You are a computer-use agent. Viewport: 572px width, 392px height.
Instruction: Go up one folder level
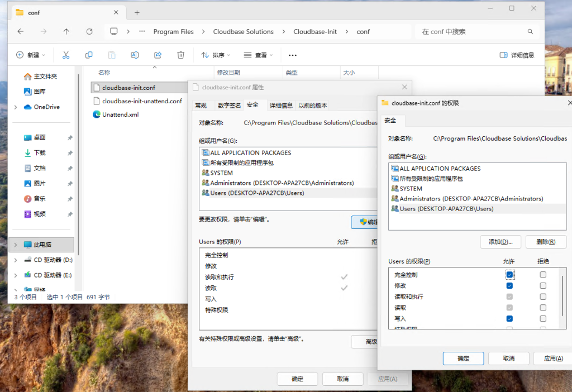(x=66, y=32)
